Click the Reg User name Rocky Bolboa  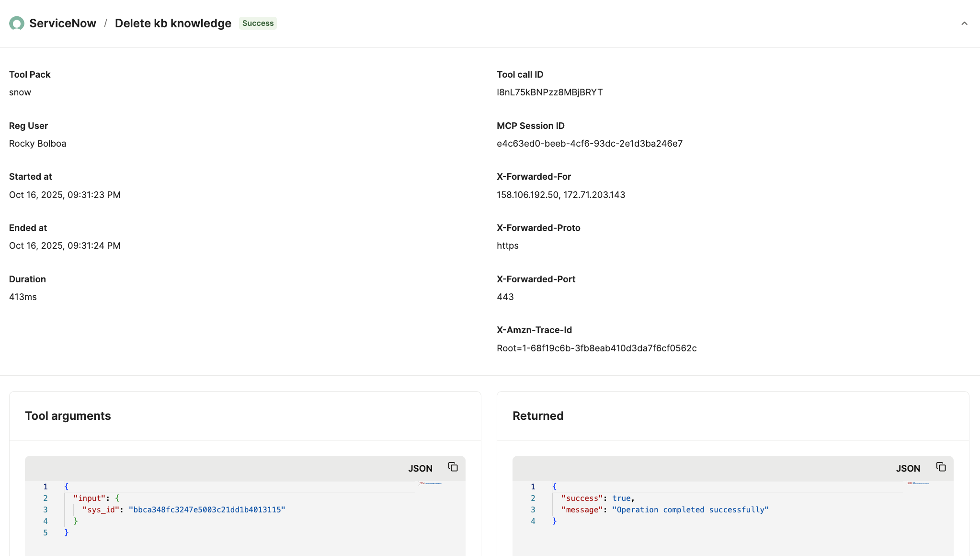(37, 143)
